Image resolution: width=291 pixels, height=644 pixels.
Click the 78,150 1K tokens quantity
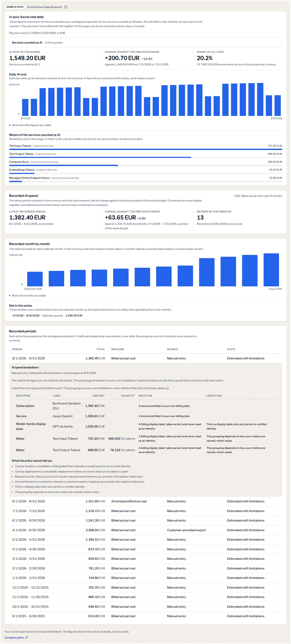click(x=123, y=450)
